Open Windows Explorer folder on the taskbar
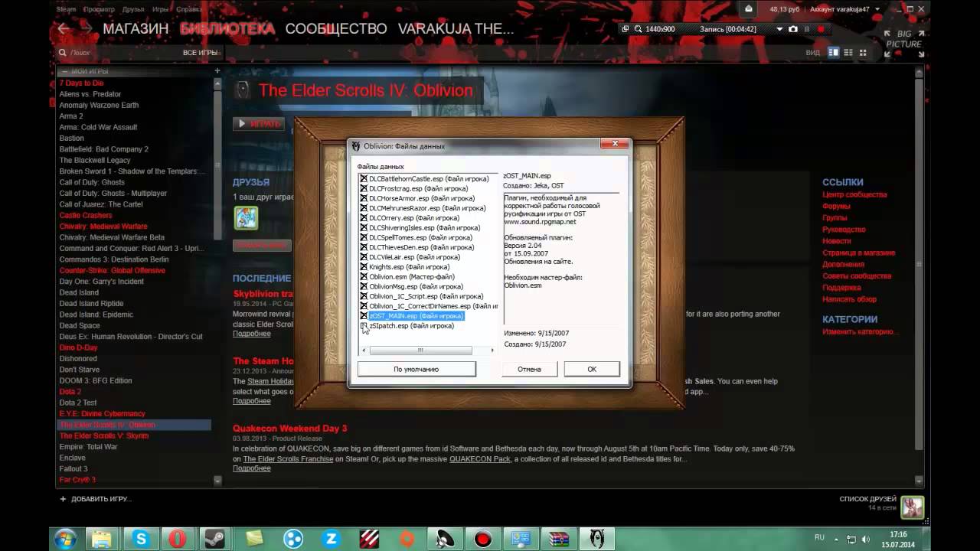Viewport: 980px width, 551px height. click(x=102, y=539)
